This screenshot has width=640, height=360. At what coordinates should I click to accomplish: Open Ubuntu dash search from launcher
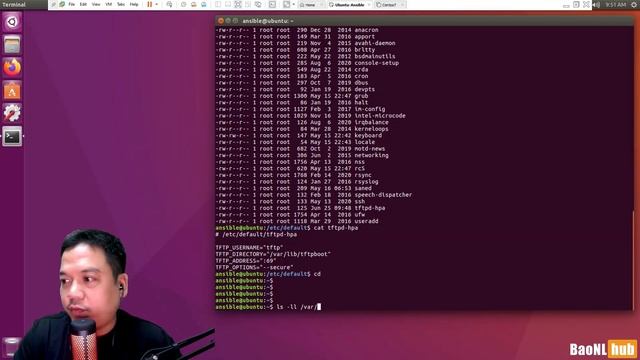pyautogui.click(x=12, y=22)
